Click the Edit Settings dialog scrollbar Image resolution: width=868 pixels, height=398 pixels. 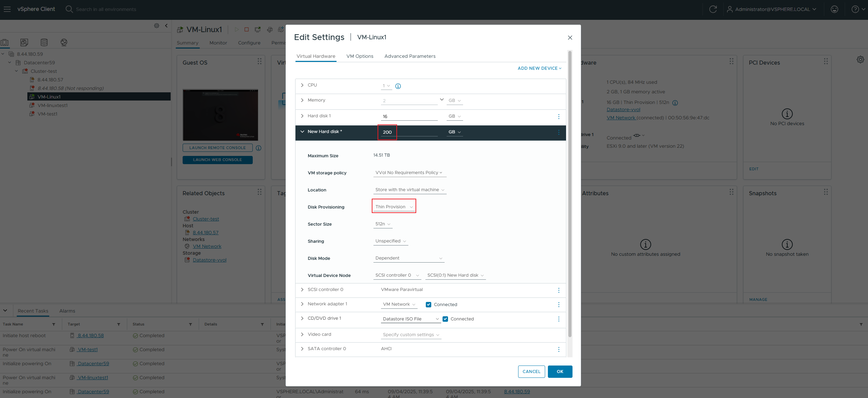click(x=570, y=194)
